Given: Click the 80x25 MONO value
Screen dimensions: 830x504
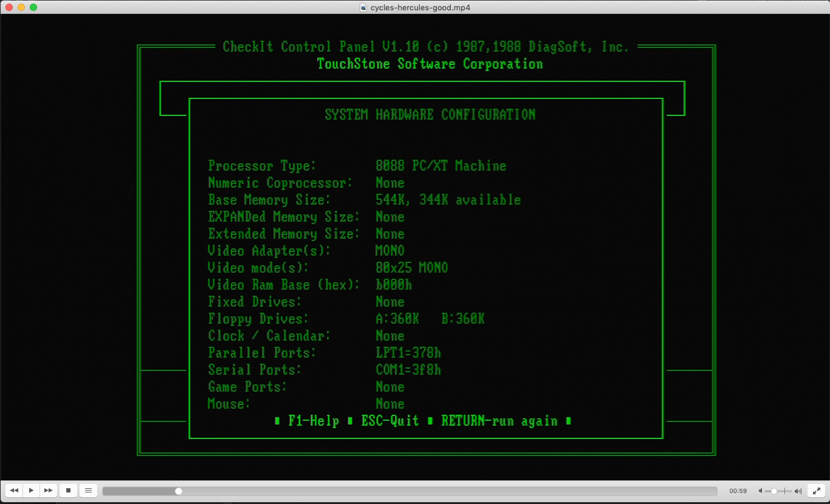Looking at the screenshot, I should (412, 268).
